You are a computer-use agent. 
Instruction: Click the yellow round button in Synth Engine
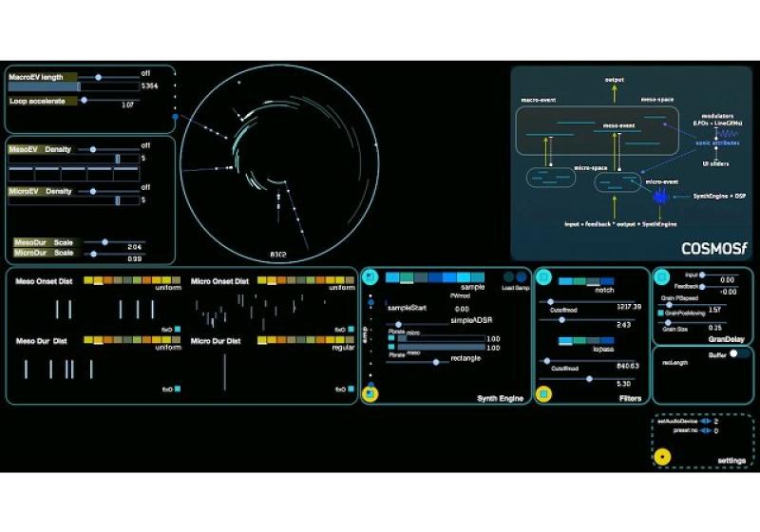coord(370,394)
